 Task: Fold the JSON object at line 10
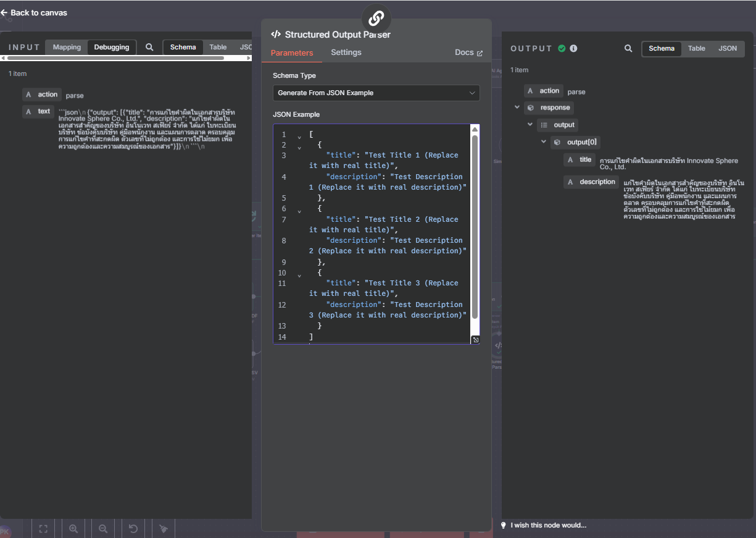(299, 275)
